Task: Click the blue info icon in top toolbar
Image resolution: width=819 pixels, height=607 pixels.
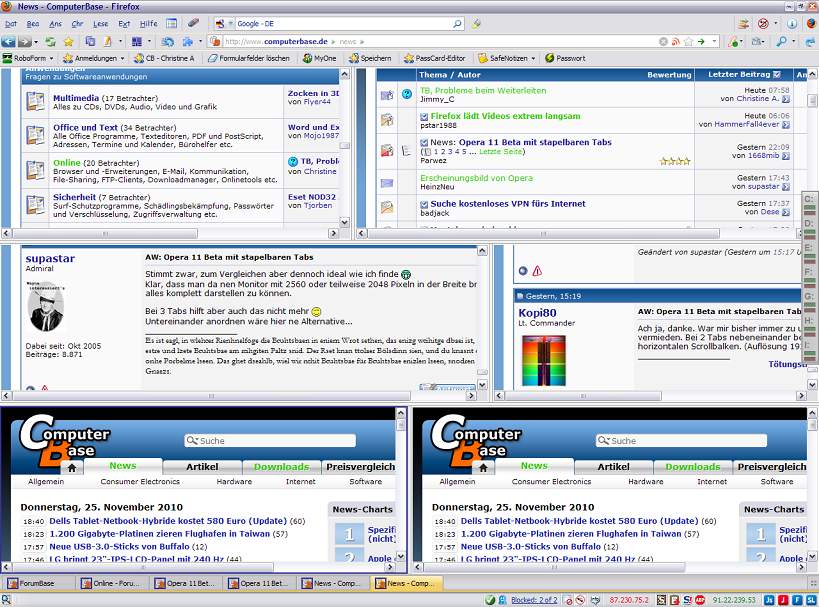Action: point(792,24)
